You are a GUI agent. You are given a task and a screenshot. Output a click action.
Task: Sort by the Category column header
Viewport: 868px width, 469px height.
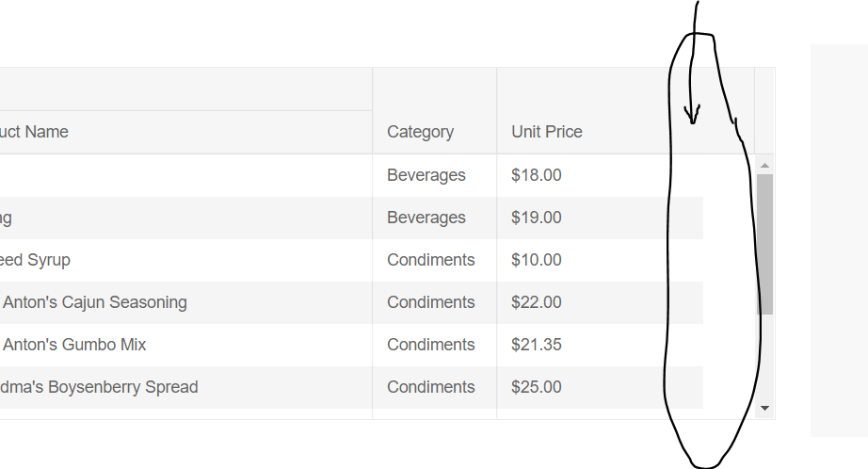(420, 132)
